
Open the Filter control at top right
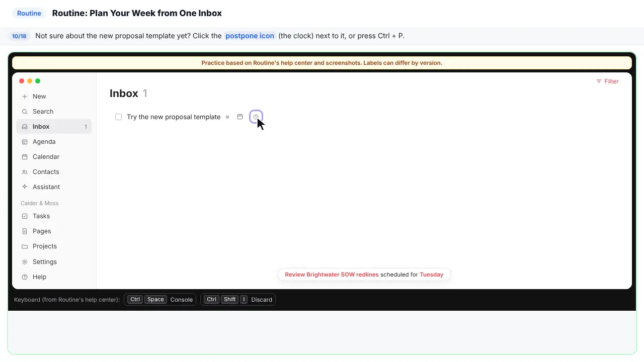(607, 81)
